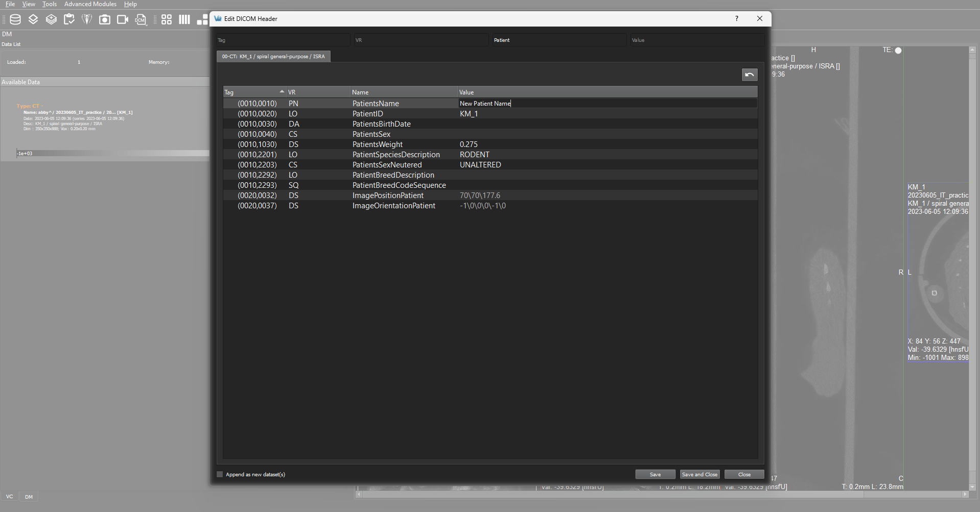The width and height of the screenshot is (980, 512).
Task: Sort table by VR column header
Action: click(x=318, y=92)
